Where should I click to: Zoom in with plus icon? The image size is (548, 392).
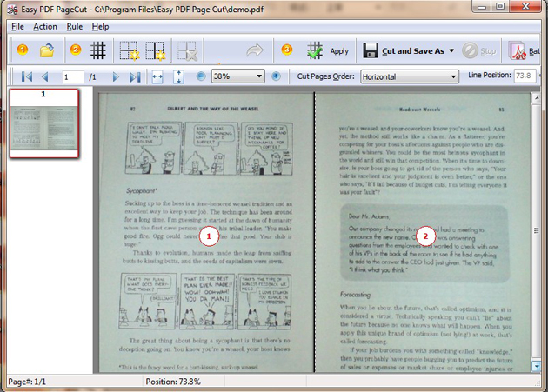(x=276, y=76)
